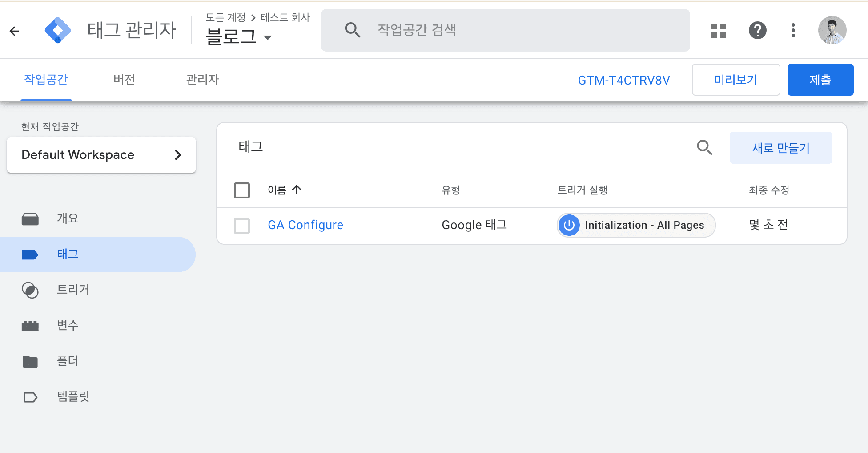Open the Initialization - All Pages trigger

point(635,225)
